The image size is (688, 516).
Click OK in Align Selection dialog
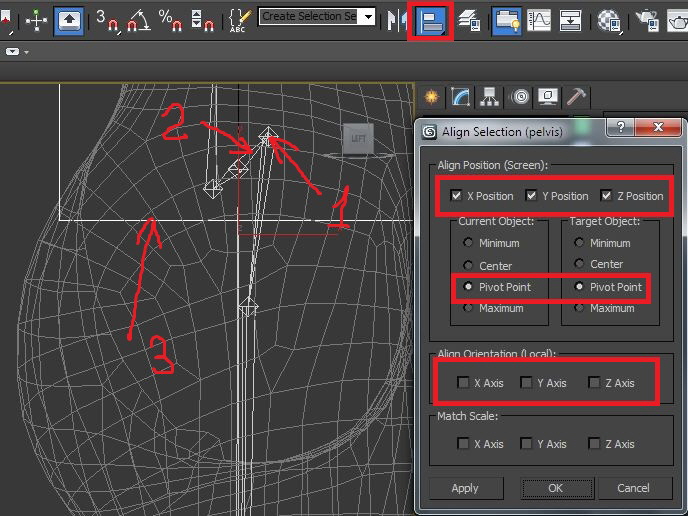pos(555,488)
